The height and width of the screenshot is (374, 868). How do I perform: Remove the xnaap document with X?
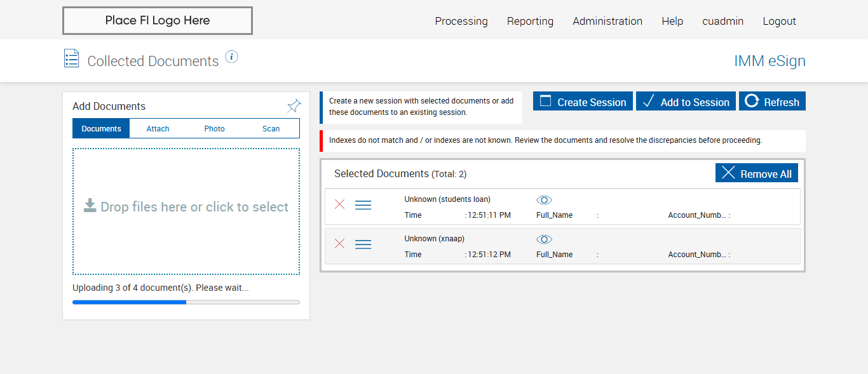pyautogui.click(x=340, y=244)
